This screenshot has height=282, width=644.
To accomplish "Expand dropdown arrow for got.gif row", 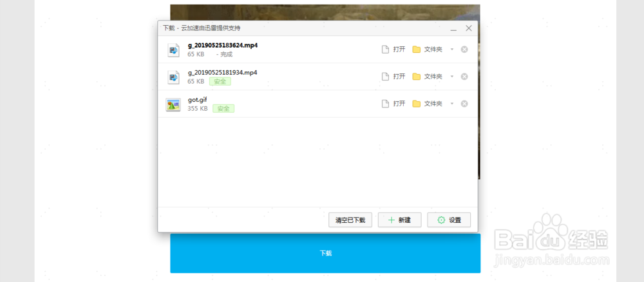I will click(452, 104).
